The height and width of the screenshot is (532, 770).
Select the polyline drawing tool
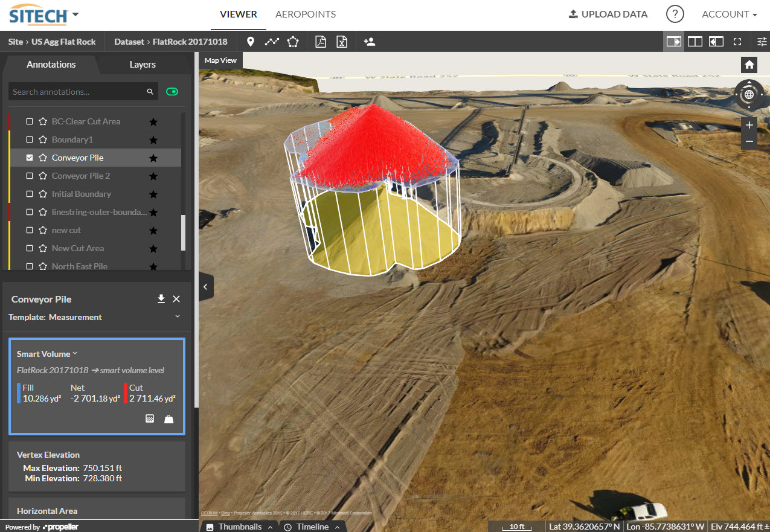pos(272,42)
